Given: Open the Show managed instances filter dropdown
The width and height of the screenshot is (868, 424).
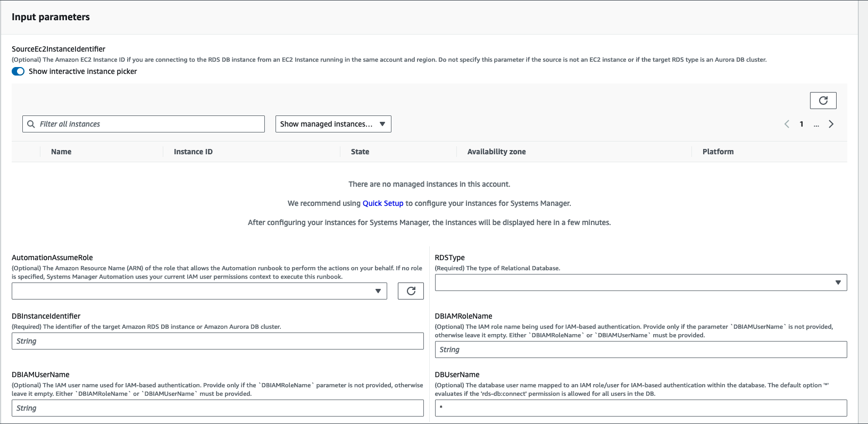Looking at the screenshot, I should coord(333,123).
